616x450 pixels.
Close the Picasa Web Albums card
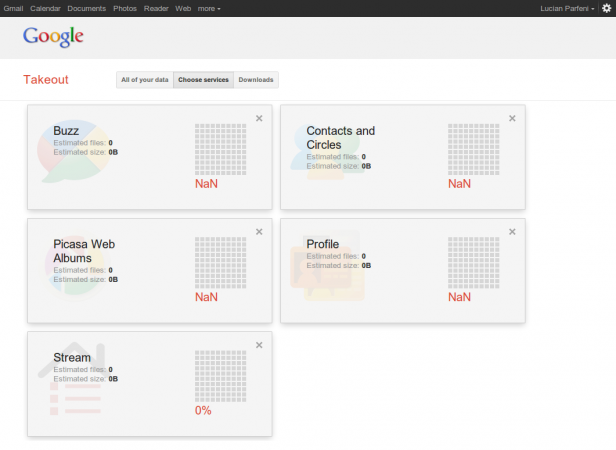(259, 231)
